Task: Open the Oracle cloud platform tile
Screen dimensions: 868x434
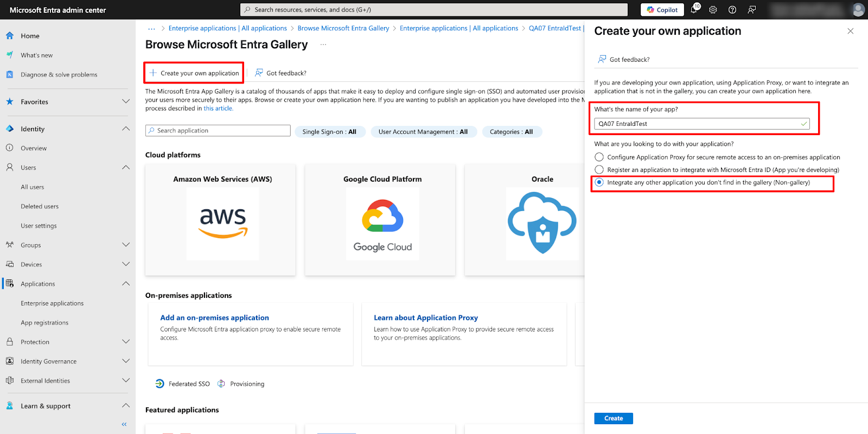Action: tap(525, 220)
